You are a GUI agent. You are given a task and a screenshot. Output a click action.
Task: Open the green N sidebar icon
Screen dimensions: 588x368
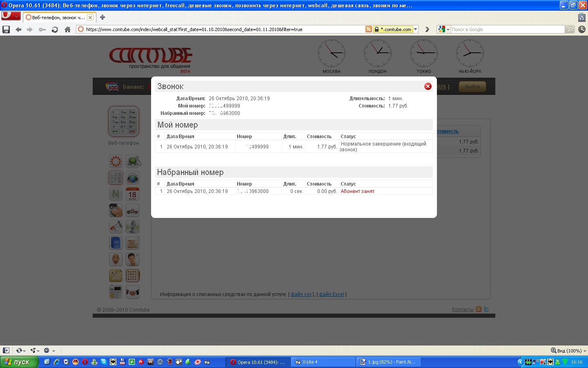(116, 194)
